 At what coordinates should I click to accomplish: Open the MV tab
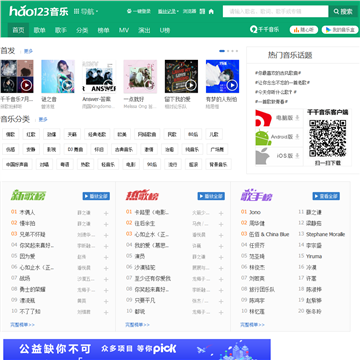point(124,30)
